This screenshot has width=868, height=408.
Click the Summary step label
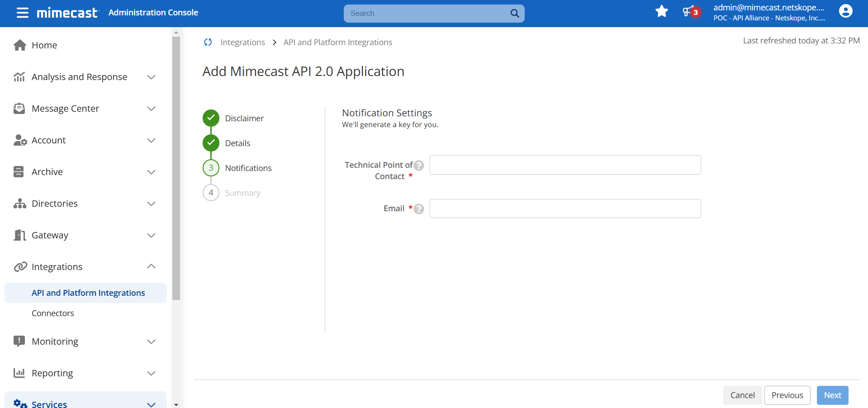(242, 193)
